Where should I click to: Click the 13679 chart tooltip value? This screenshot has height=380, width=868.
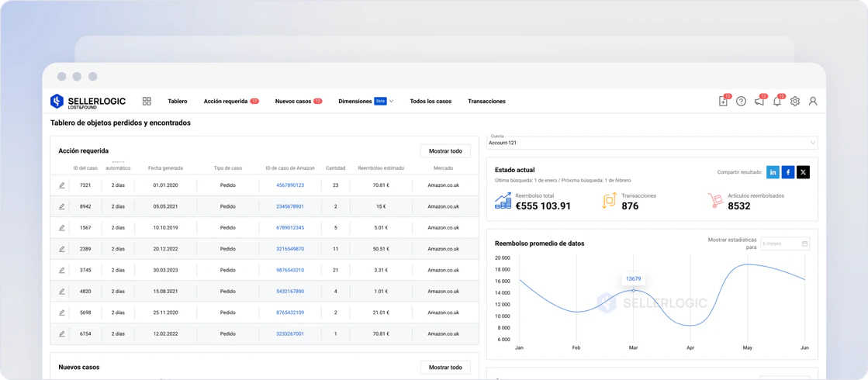pyautogui.click(x=633, y=278)
